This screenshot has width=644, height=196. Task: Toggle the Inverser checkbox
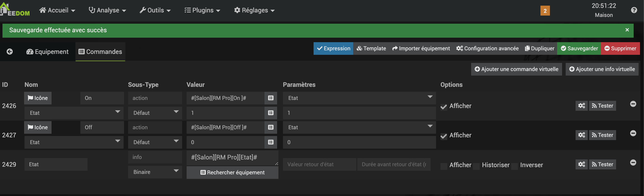pos(515,166)
